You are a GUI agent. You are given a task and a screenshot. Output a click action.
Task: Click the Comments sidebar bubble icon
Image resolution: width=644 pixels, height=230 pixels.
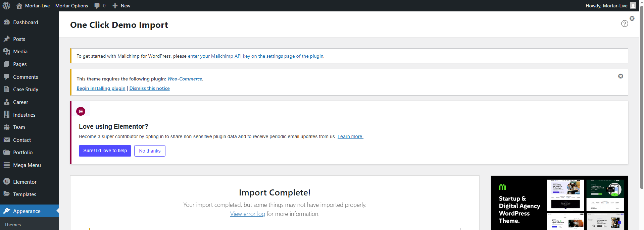tap(7, 77)
